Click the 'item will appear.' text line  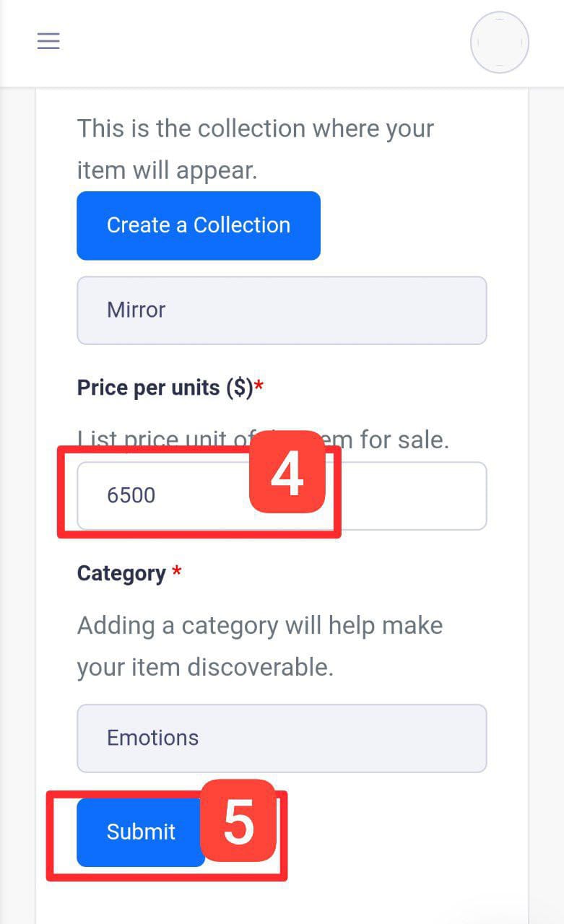coord(167,171)
